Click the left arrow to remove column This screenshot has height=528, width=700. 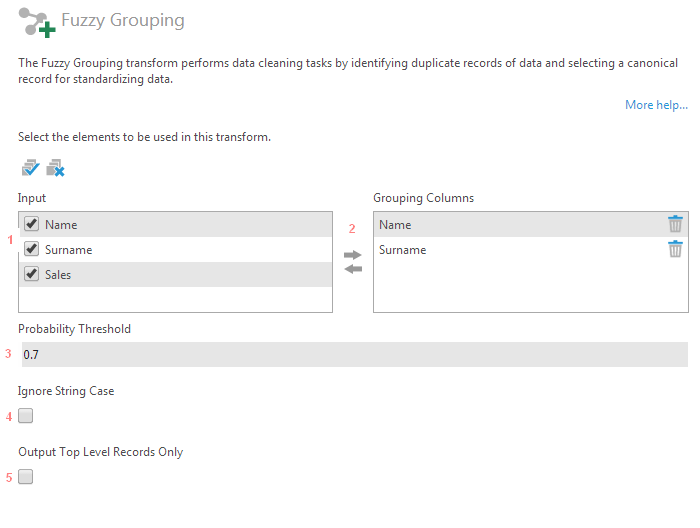[352, 269]
